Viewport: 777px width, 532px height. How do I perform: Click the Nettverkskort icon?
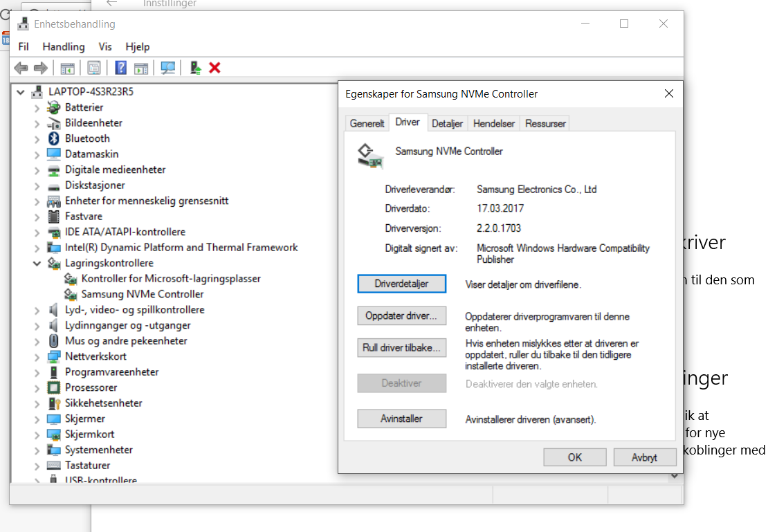[x=53, y=357]
